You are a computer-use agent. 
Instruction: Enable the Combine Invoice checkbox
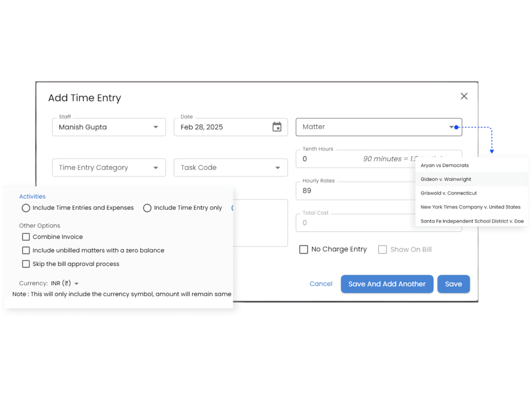(x=26, y=237)
